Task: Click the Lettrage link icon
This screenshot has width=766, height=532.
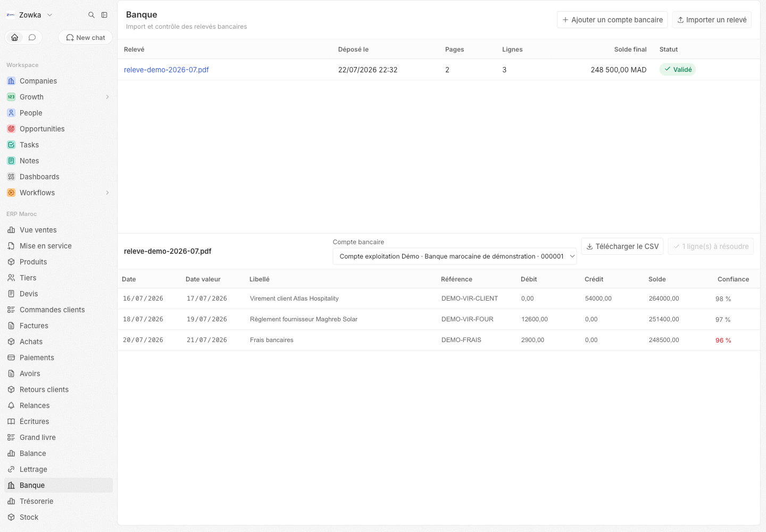Action: click(11, 469)
